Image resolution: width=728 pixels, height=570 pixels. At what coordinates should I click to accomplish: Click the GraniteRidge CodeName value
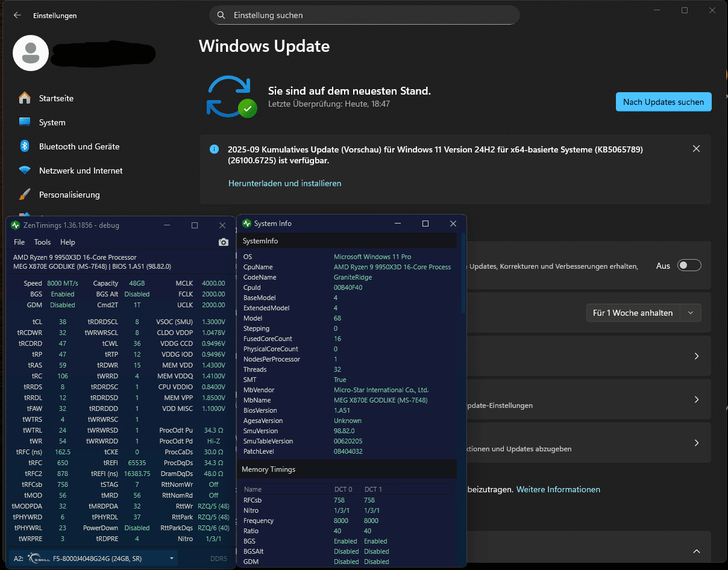(353, 277)
